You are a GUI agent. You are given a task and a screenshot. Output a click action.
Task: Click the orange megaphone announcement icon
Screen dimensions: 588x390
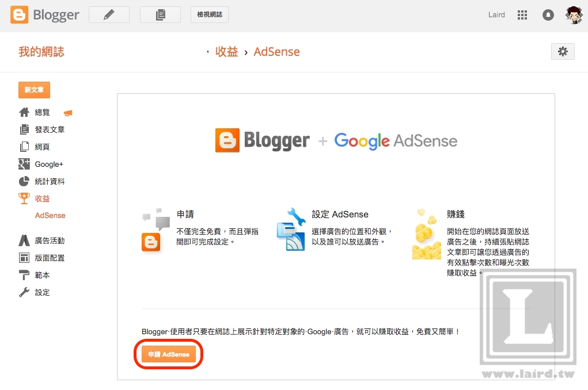(68, 112)
